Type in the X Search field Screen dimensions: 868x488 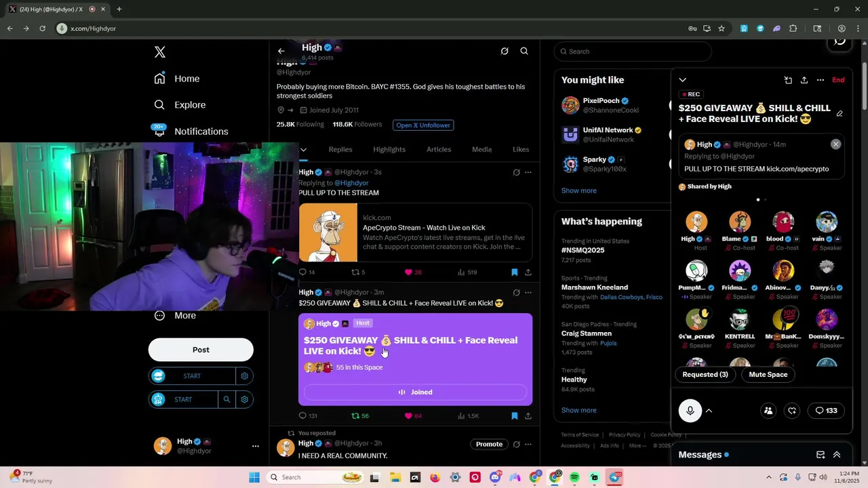[x=633, y=52]
